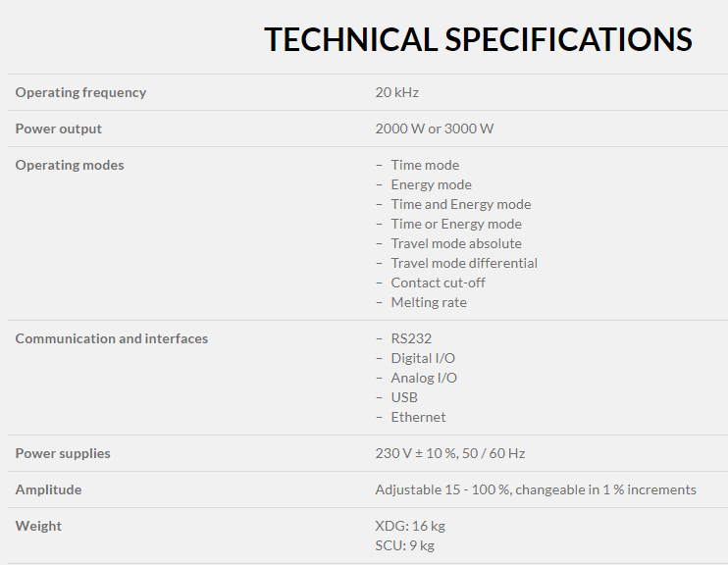
Task: Click the Time and Energy mode entry
Action: [460, 204]
